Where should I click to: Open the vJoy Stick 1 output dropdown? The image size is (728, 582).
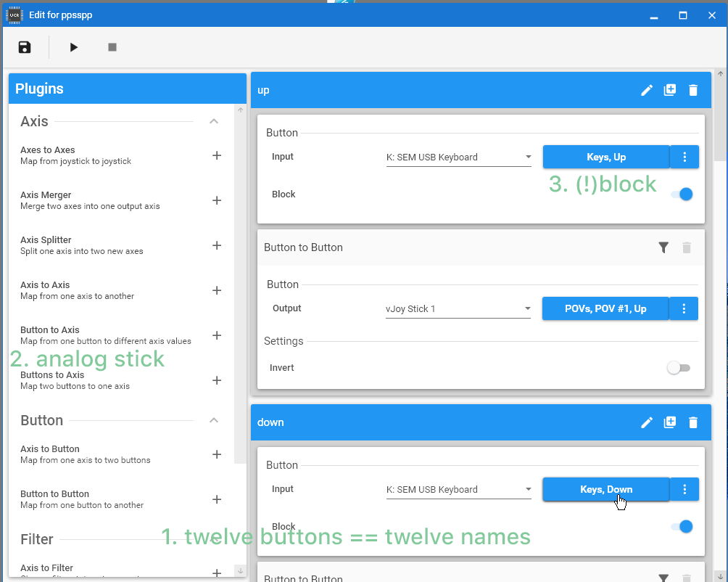[x=458, y=309]
